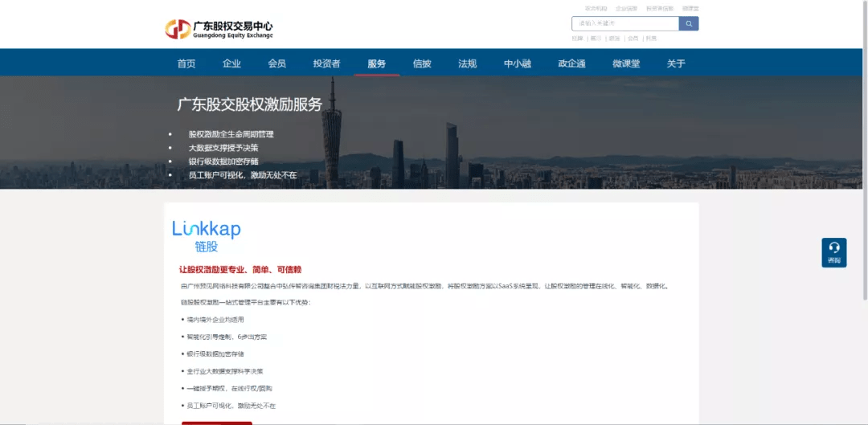This screenshot has height=425, width=868.
Task: Open the 会员 item in blue nav bar
Action: pos(276,63)
